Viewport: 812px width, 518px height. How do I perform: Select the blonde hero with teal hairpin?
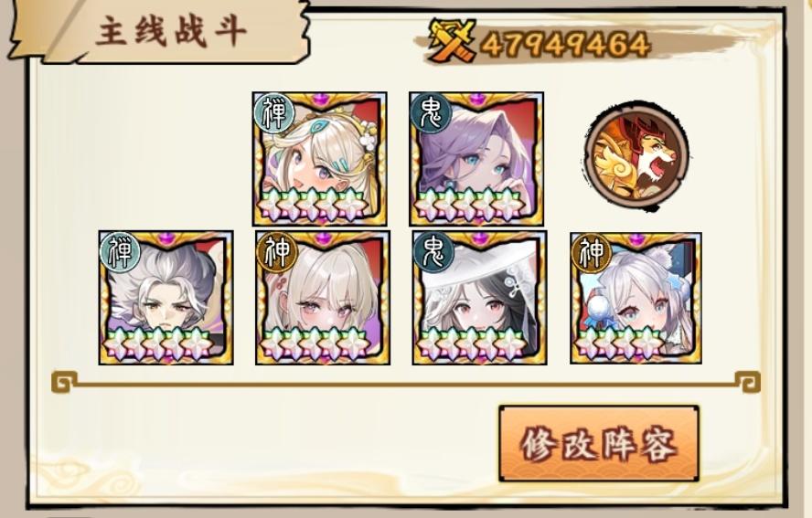tap(319, 159)
